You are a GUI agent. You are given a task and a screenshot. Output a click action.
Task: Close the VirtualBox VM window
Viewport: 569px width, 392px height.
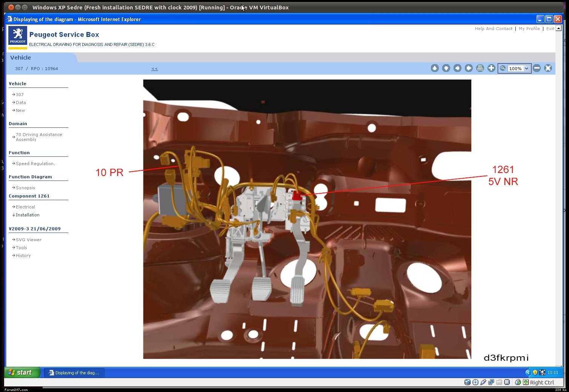[11, 7]
